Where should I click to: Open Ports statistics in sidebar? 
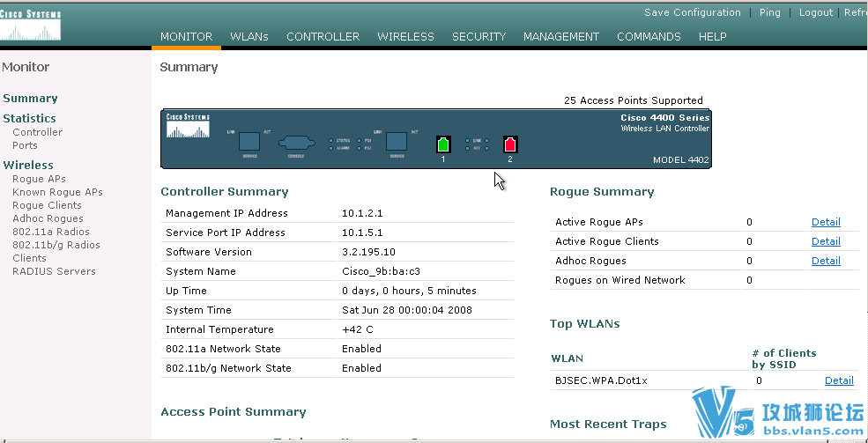[x=25, y=145]
